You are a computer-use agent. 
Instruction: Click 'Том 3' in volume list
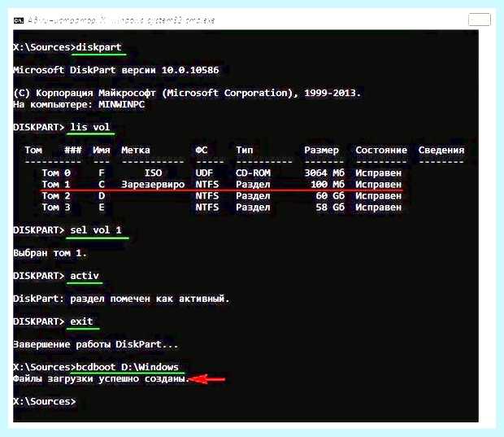click(56, 208)
